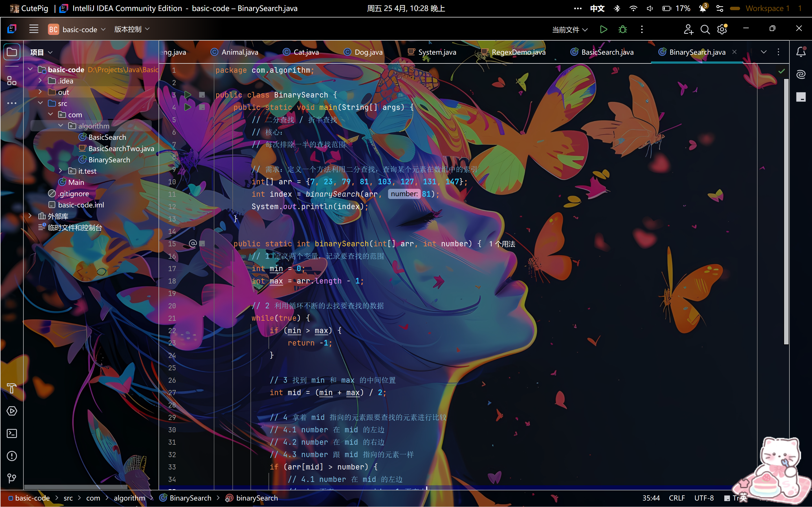
Task: Select basic-code.iml file
Action: [76, 205]
